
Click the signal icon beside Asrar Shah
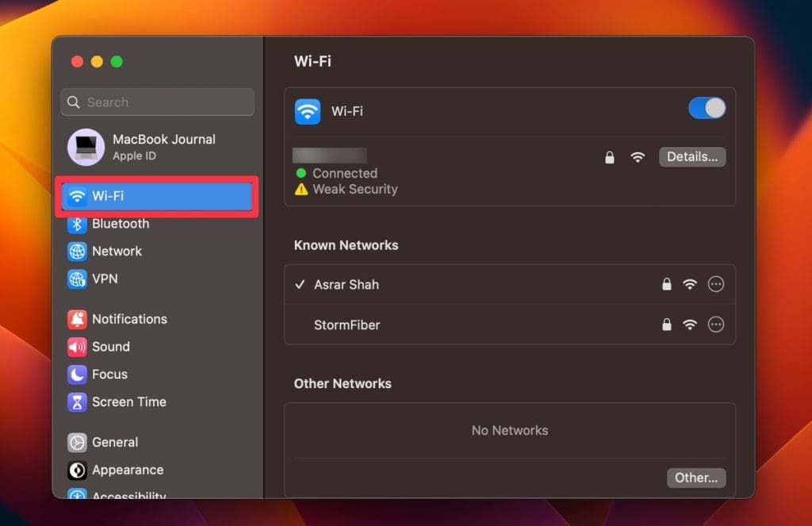tap(690, 284)
